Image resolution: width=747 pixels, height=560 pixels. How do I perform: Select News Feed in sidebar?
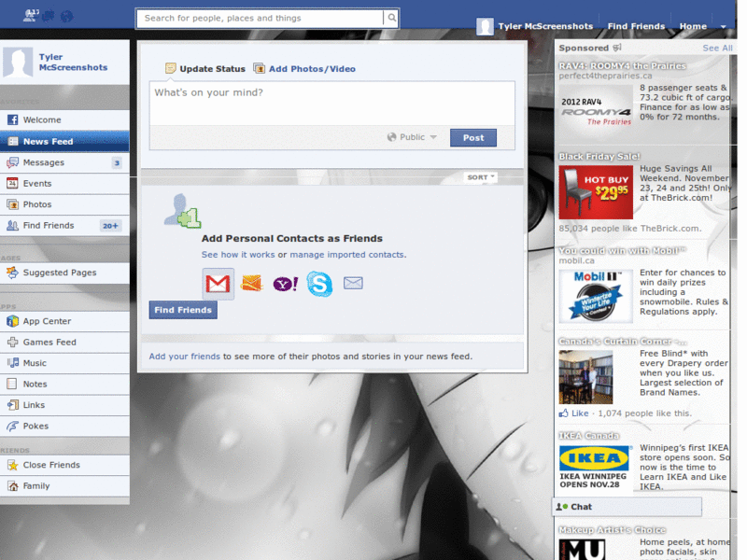click(64, 142)
